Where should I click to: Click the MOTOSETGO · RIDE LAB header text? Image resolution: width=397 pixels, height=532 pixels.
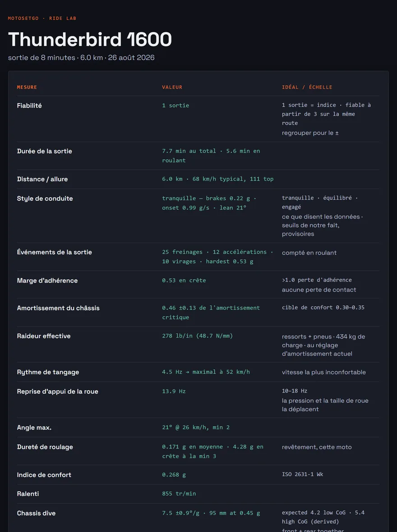click(x=42, y=18)
